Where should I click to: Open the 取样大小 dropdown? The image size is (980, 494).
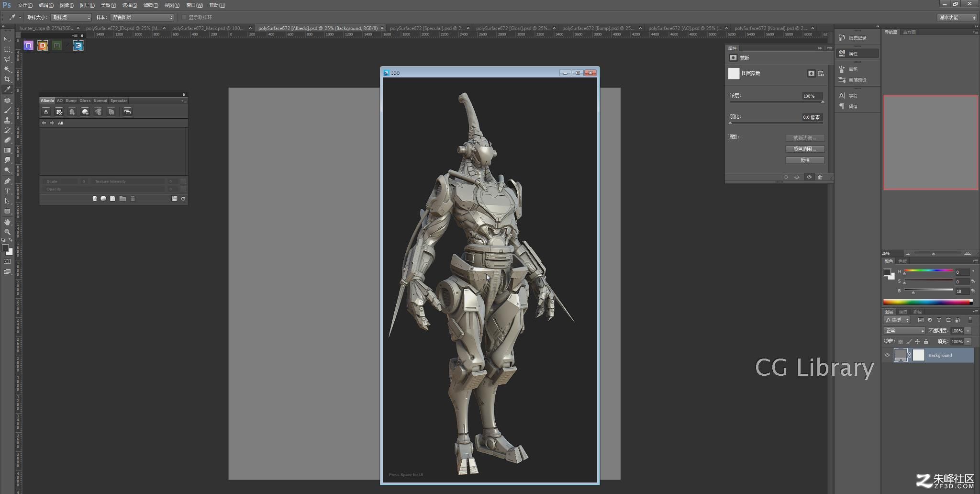pos(71,17)
